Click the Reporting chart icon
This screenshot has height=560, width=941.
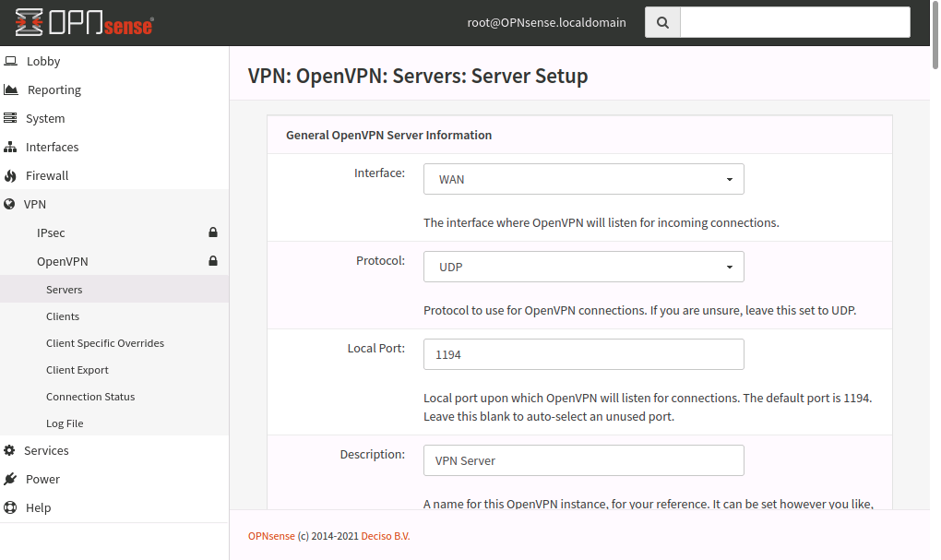(11, 89)
